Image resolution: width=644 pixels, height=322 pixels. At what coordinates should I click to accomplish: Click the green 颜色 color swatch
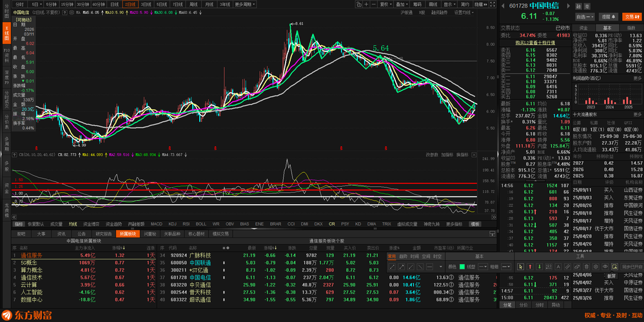[x=462, y=267]
